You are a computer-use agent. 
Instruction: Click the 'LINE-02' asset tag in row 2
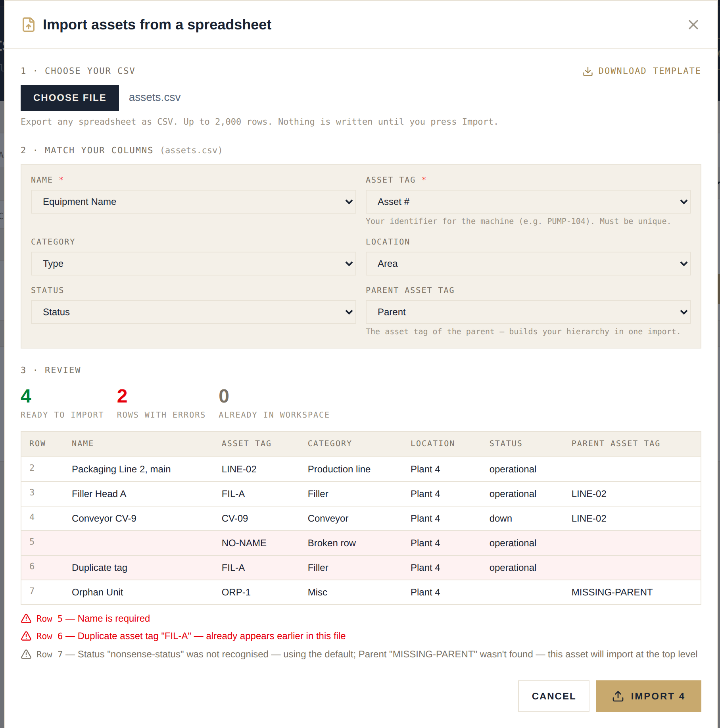click(x=239, y=469)
